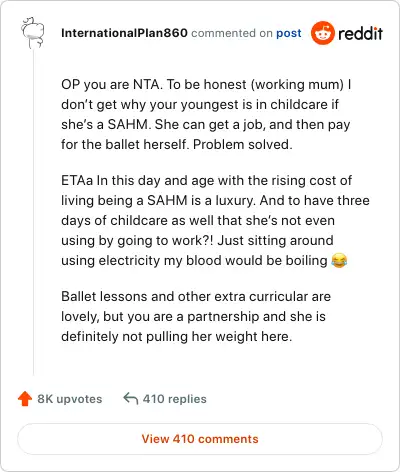The height and width of the screenshot is (472, 400).
Task: Click the 'View 410 comments' button
Action: click(x=200, y=439)
